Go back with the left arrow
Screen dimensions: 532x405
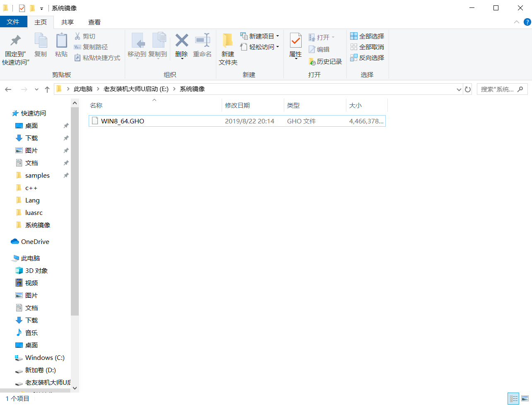(8, 89)
